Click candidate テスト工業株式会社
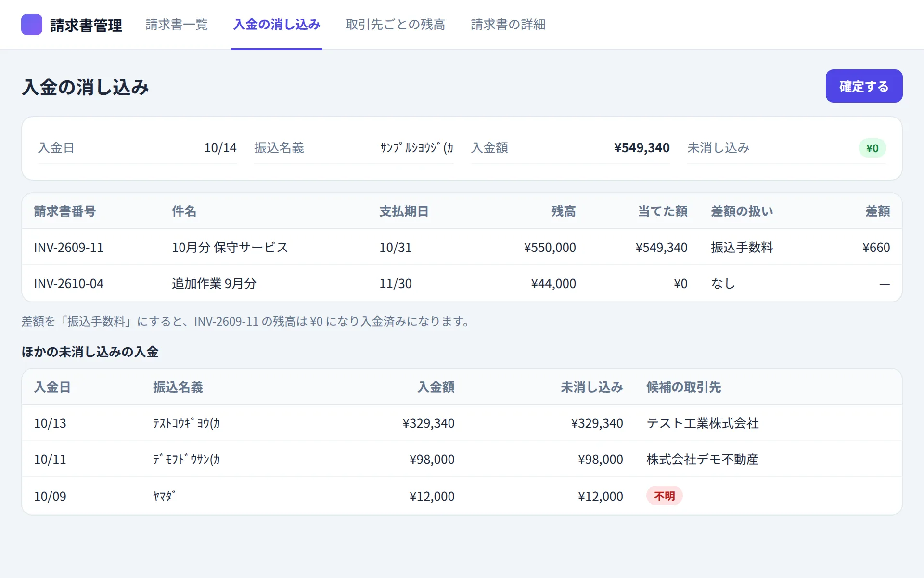Viewport: 924px width, 578px height. click(x=703, y=423)
